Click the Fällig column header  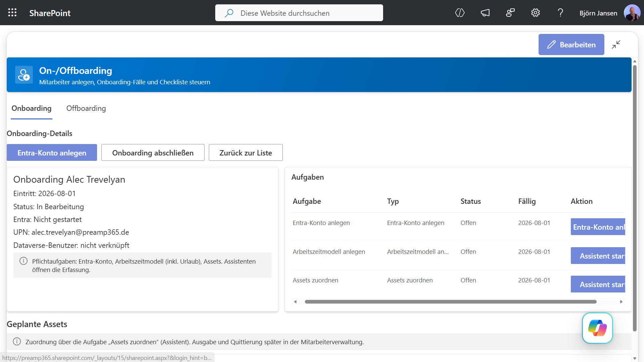click(526, 201)
